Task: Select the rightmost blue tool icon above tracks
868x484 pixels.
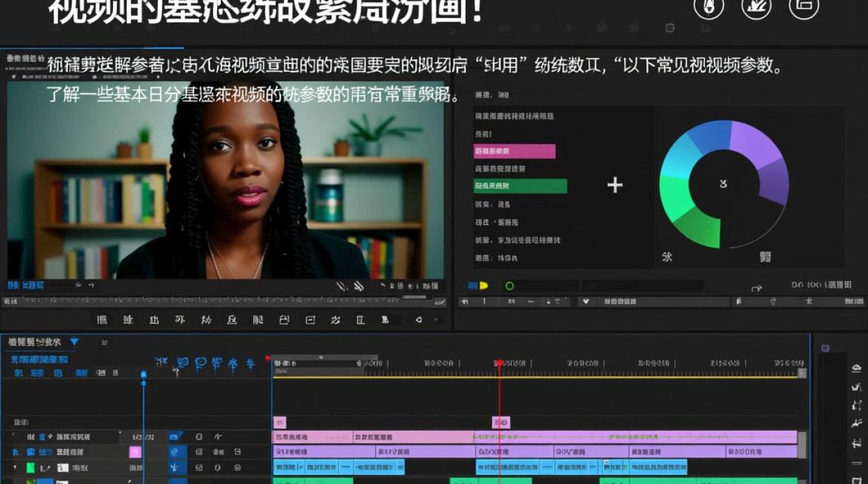Action: pos(250,363)
